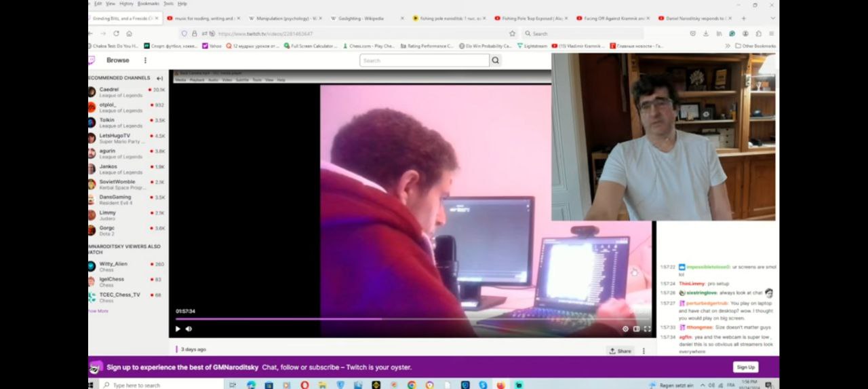Open the three-dot menu beside Browse
The width and height of the screenshot is (868, 389).
(x=145, y=60)
